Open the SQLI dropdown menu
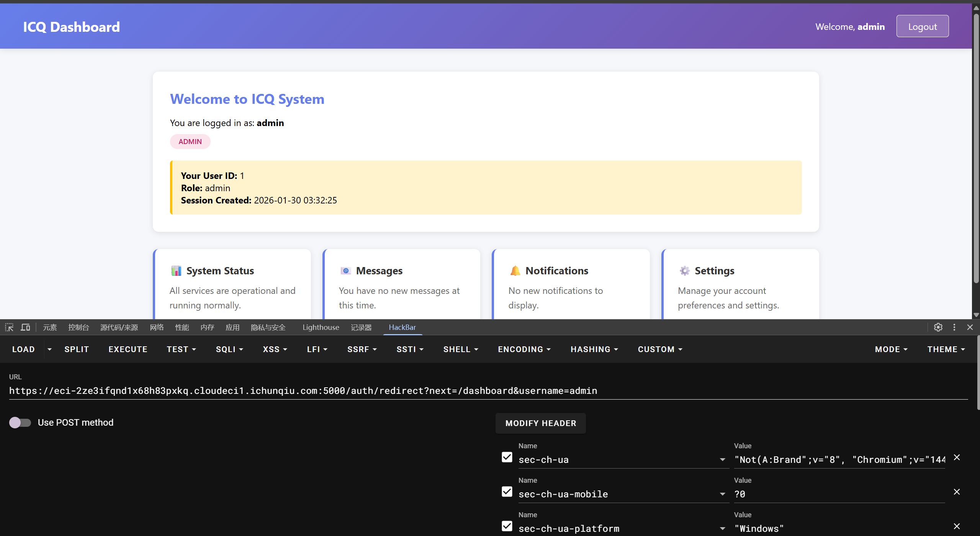This screenshot has height=536, width=980. tap(229, 349)
